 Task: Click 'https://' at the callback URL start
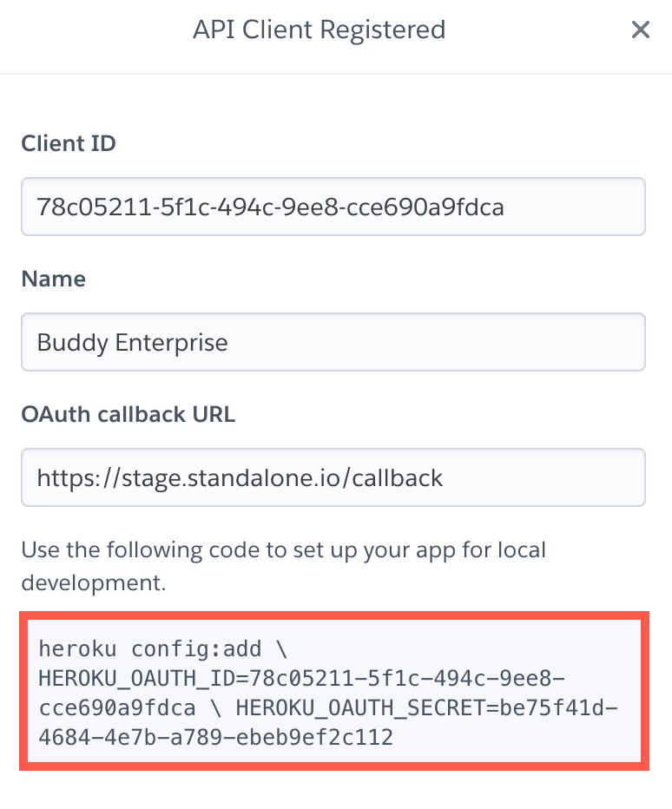pyautogui.click(x=75, y=477)
